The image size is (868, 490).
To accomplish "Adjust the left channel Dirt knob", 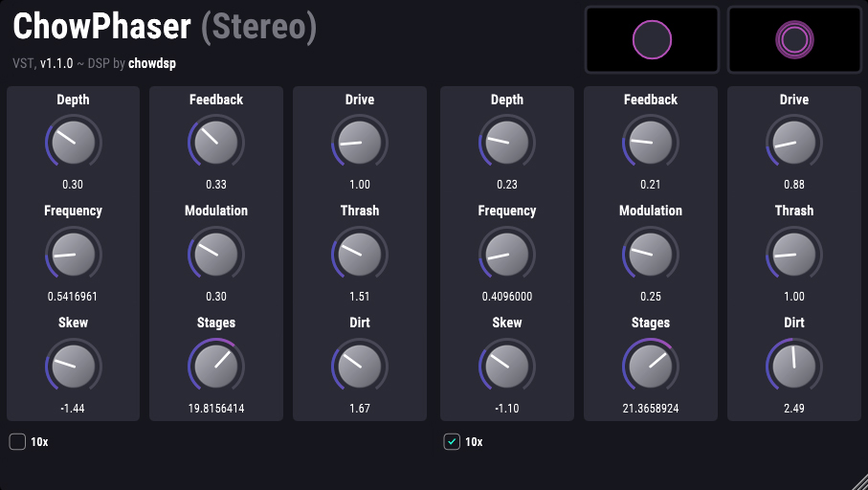I will 359,366.
